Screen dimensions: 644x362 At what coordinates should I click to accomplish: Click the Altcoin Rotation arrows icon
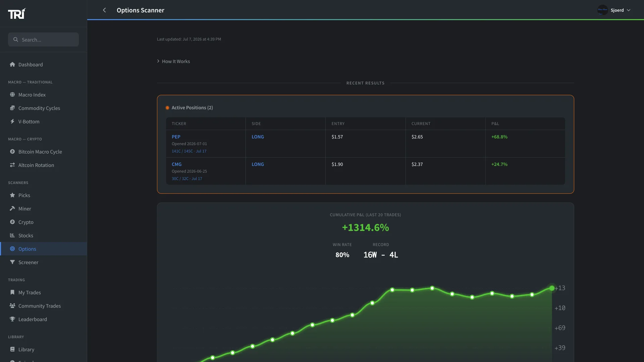(12, 165)
